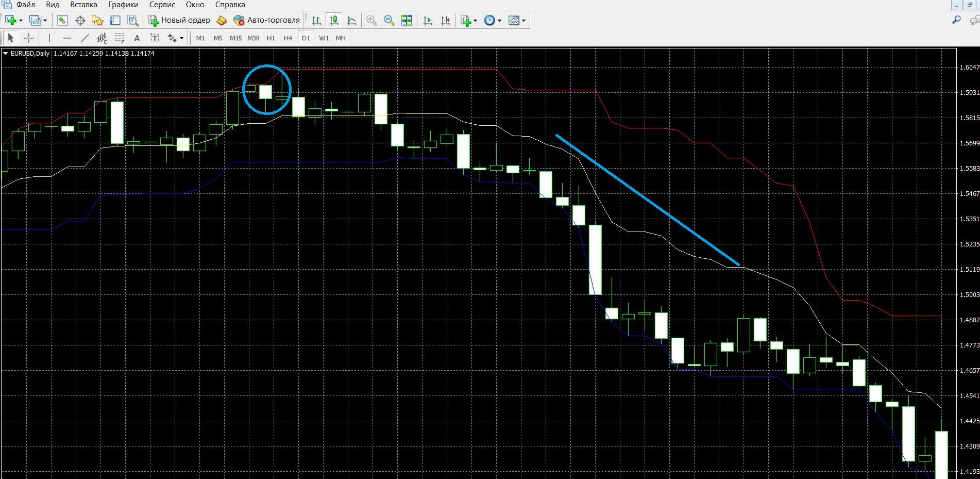This screenshot has width=980, height=479.
Task: Select the horizontal line tool
Action: [x=67, y=38]
